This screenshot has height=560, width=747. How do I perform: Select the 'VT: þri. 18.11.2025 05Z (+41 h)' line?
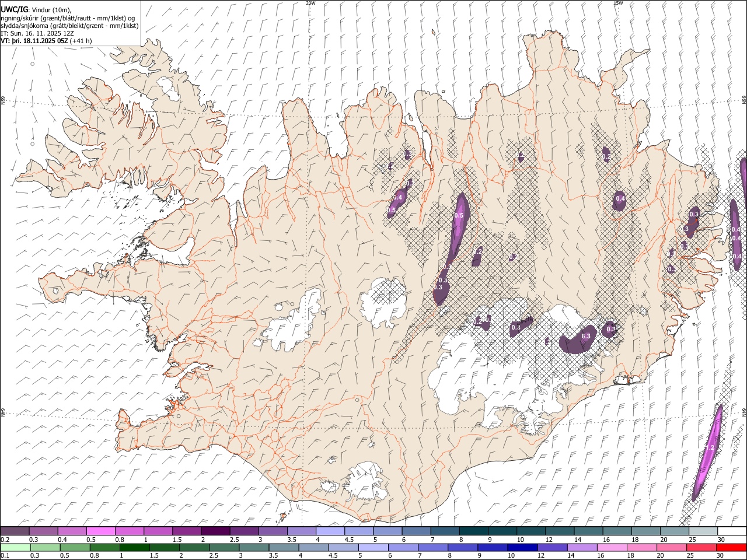pos(46,41)
